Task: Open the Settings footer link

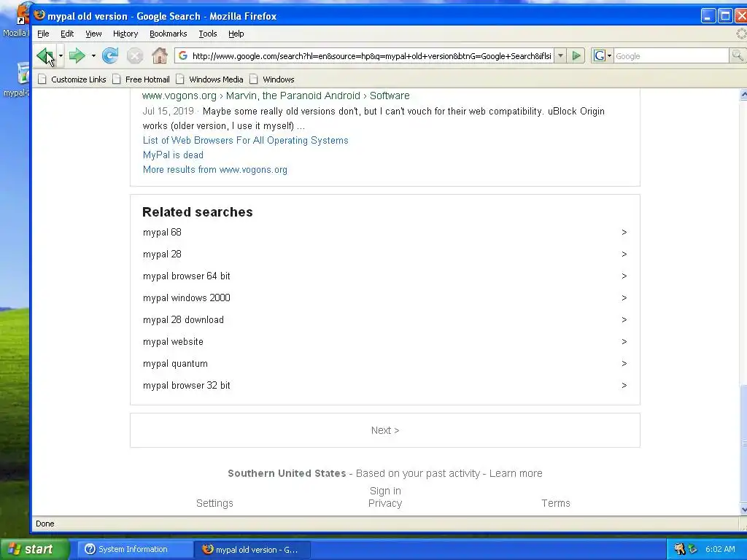Action: (214, 503)
